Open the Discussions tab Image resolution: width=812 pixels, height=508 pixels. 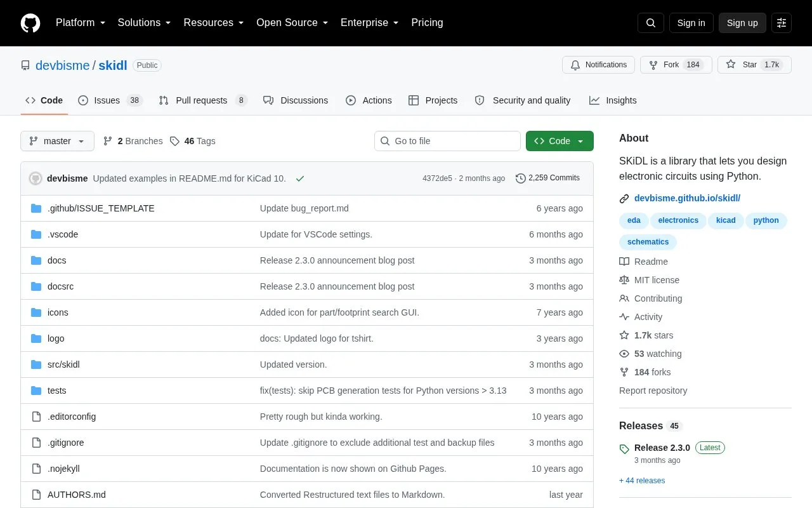(296, 100)
